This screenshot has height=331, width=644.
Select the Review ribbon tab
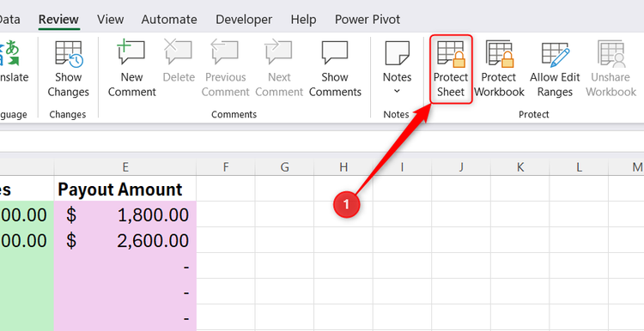coord(58,19)
